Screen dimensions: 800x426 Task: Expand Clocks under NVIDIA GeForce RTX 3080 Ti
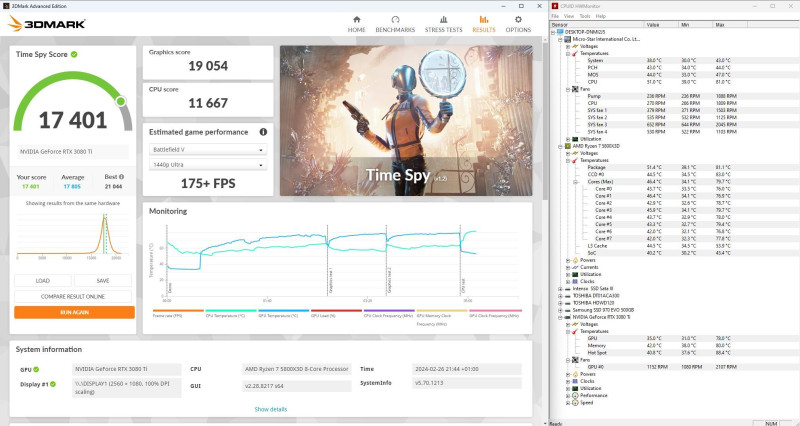(x=568, y=381)
